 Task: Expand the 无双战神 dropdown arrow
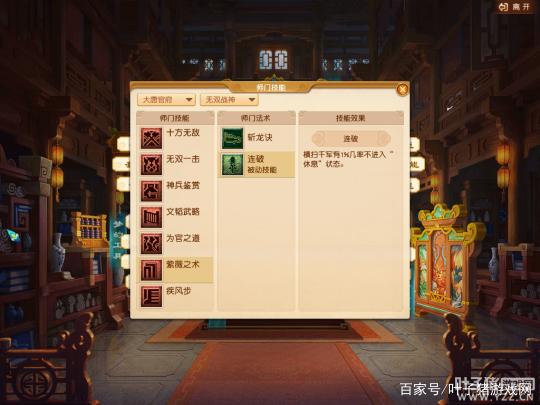pyautogui.click(x=252, y=100)
